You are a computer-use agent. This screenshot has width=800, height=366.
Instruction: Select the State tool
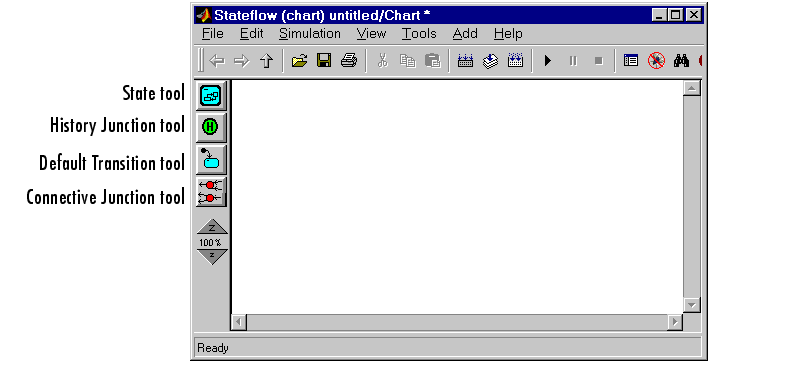(x=210, y=95)
